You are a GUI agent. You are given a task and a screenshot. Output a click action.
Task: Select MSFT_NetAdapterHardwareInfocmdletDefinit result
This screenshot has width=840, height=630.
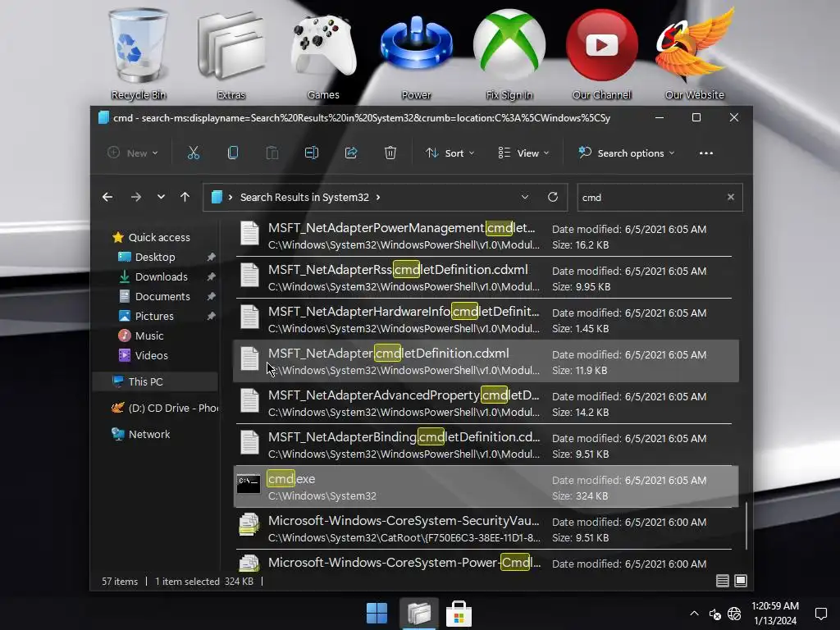pos(486,319)
